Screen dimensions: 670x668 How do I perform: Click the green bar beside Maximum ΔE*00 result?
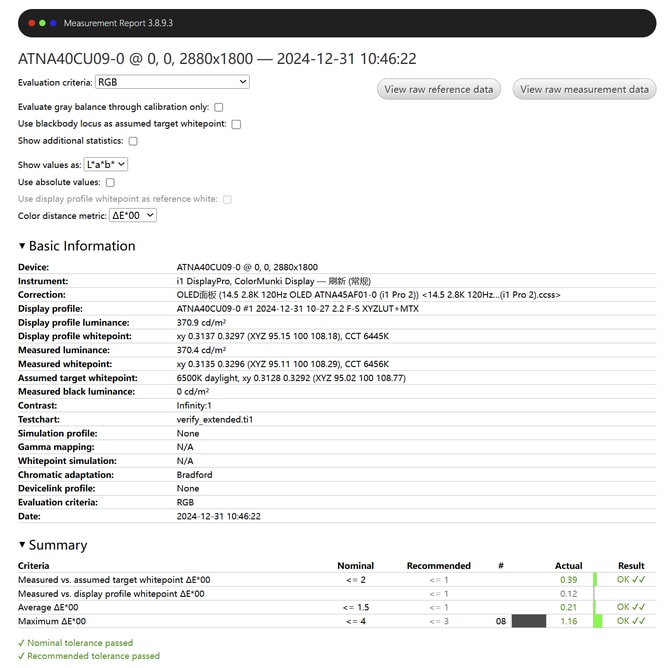point(597,621)
